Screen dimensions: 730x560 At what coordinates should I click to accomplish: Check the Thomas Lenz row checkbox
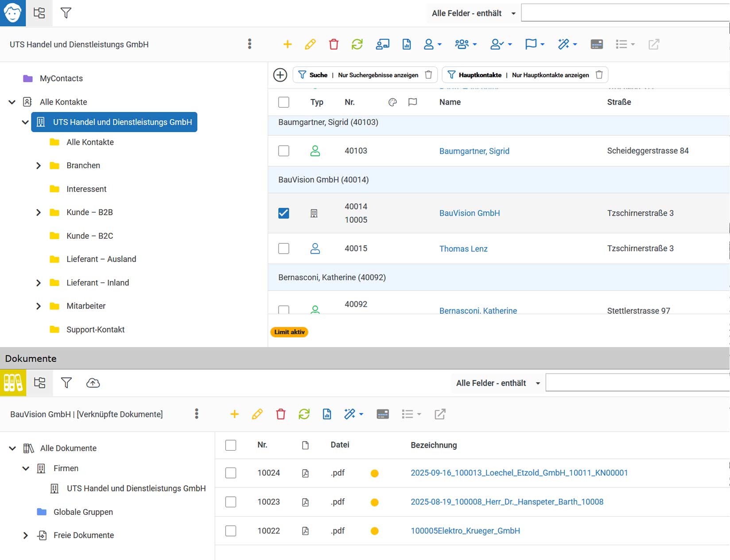click(283, 248)
